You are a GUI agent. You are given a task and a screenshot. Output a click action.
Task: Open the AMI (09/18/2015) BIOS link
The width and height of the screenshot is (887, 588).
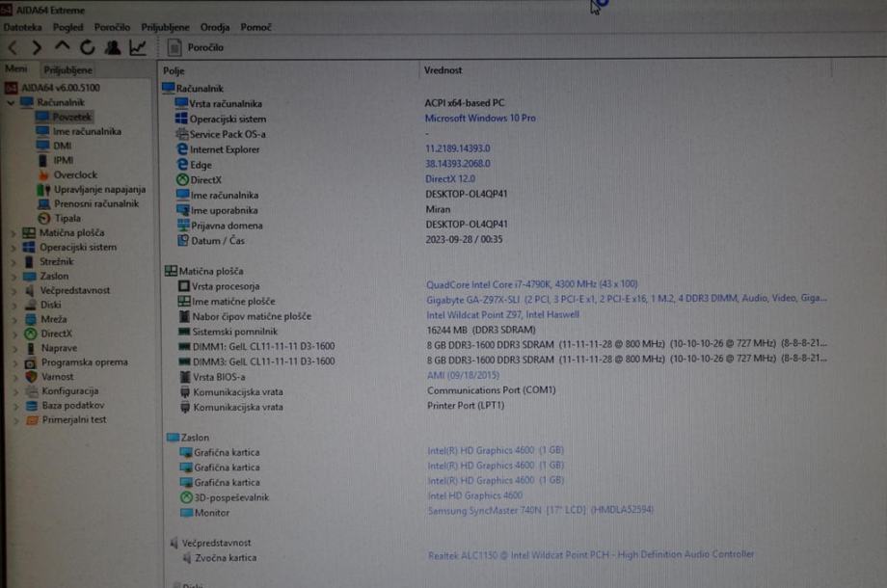pyautogui.click(x=464, y=375)
